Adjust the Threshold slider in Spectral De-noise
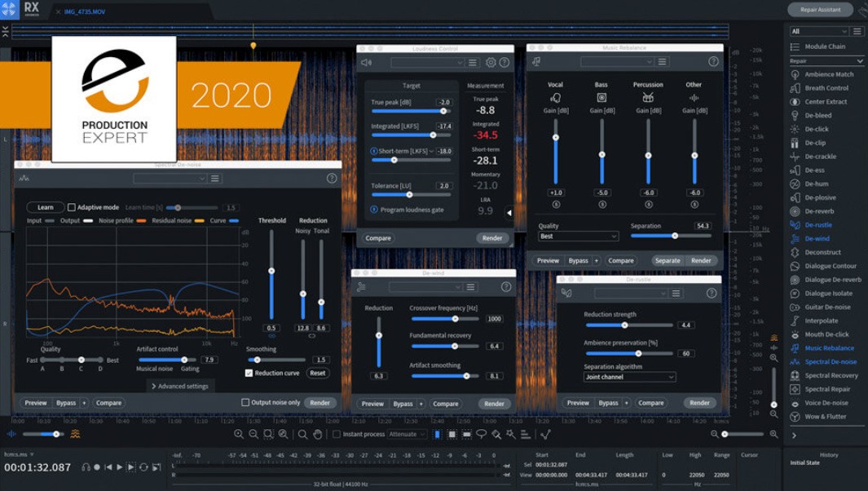868x491 pixels. coord(271,275)
